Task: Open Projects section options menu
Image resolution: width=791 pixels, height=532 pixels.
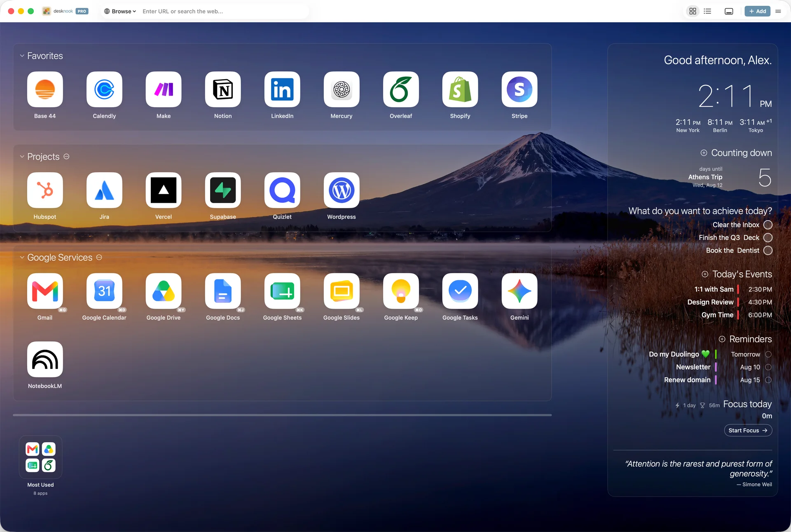Action: pos(66,157)
